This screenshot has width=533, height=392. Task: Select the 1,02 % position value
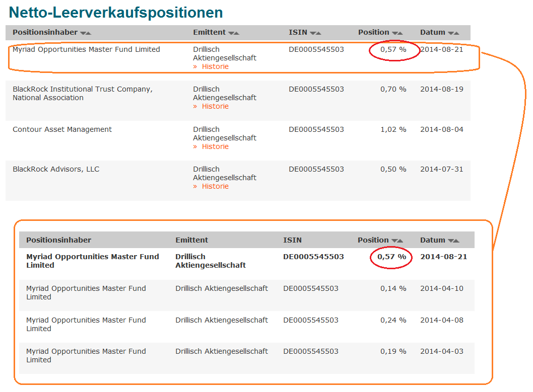[x=393, y=129]
